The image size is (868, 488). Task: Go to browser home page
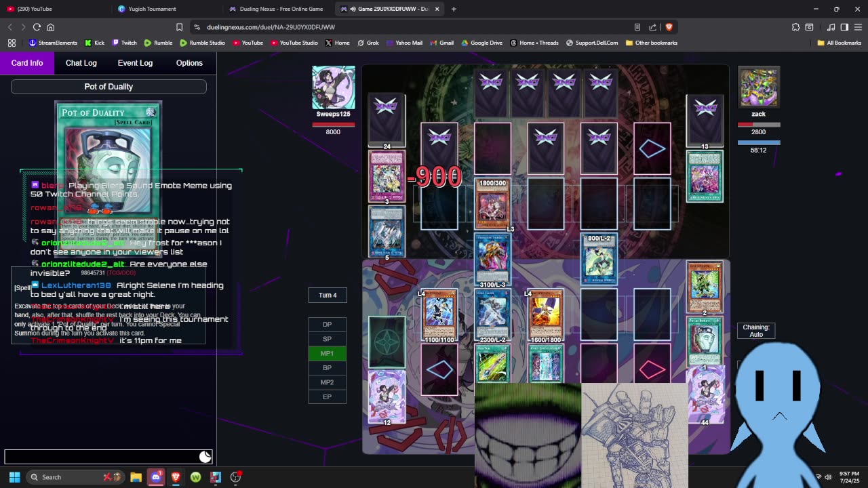coord(50,27)
